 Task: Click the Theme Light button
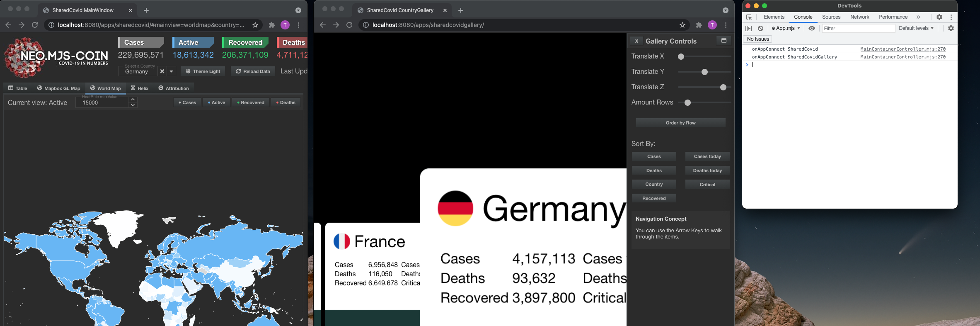tap(203, 71)
